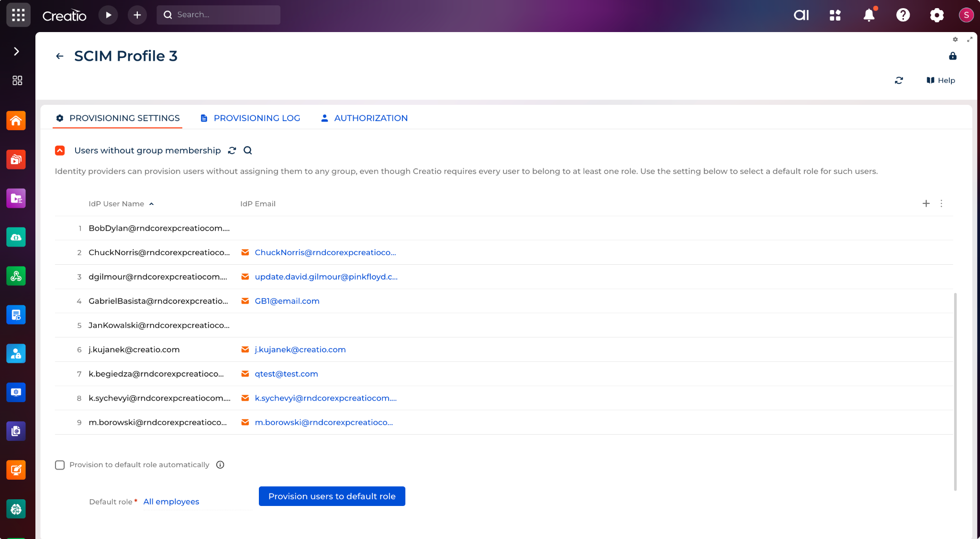Click Provision users to default role
The image size is (980, 539).
pyautogui.click(x=332, y=496)
